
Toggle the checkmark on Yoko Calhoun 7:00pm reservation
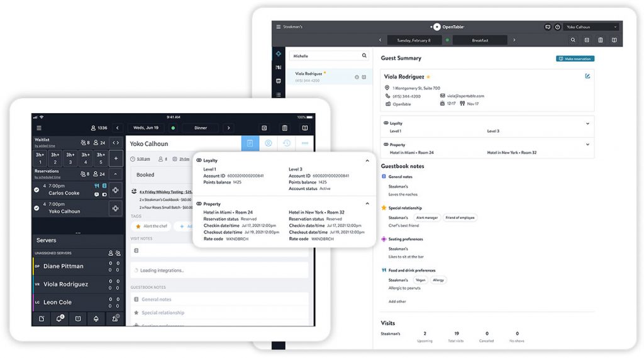point(36,208)
